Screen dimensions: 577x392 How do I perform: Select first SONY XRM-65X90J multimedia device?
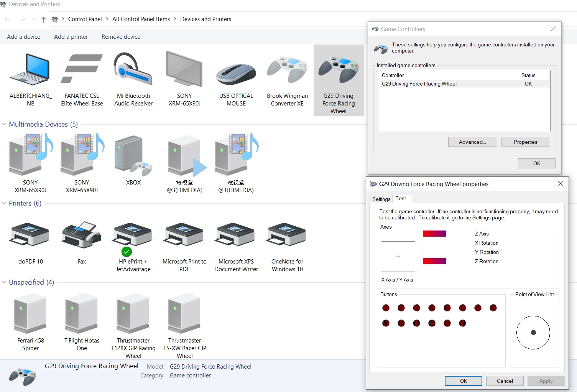(x=30, y=154)
